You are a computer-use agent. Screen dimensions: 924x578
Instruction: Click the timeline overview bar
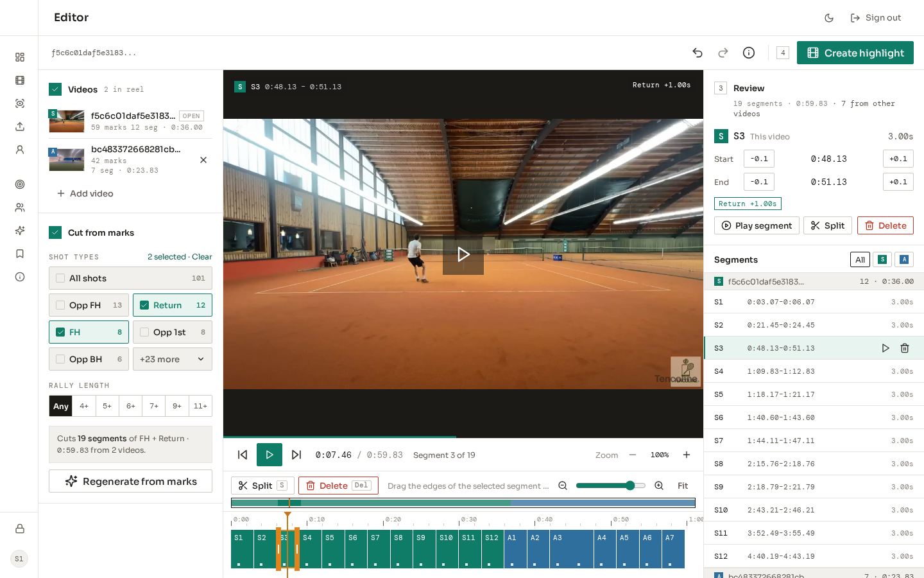(x=463, y=503)
